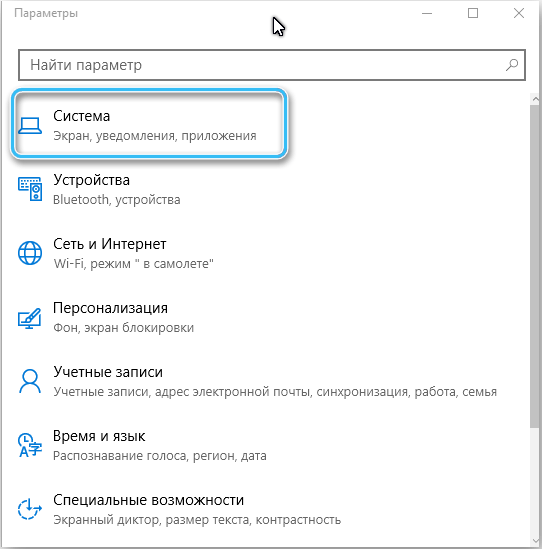Screen dimensions: 542x549
Task: Select the Время и язык clock icon
Action: tap(30, 445)
